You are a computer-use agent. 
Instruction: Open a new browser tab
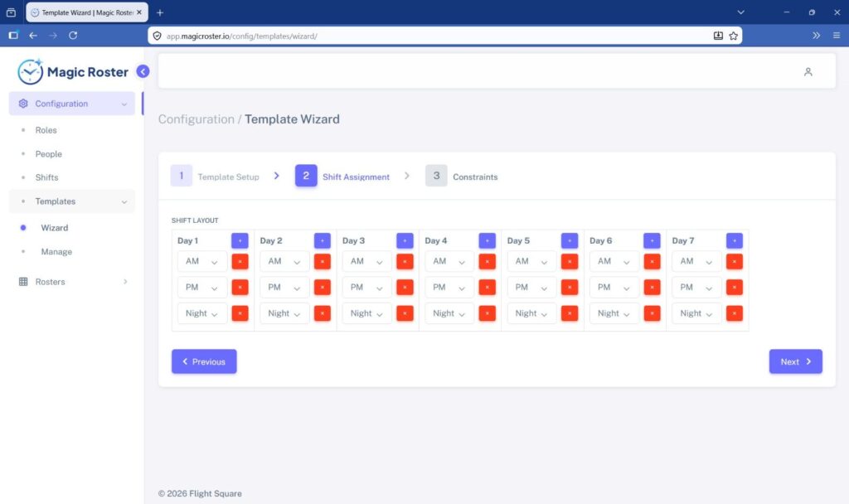coord(160,12)
